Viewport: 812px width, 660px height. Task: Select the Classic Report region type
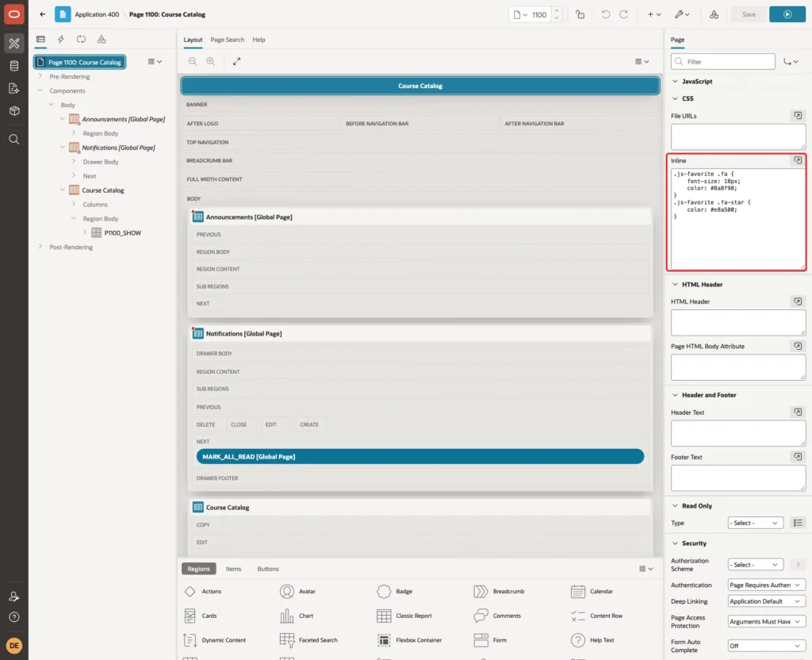[405, 616]
